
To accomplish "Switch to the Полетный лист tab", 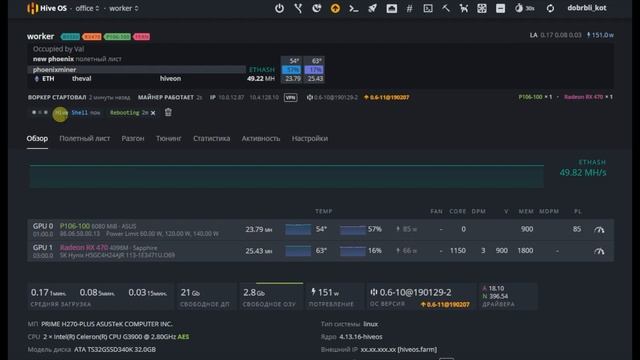I will pyautogui.click(x=84, y=139).
